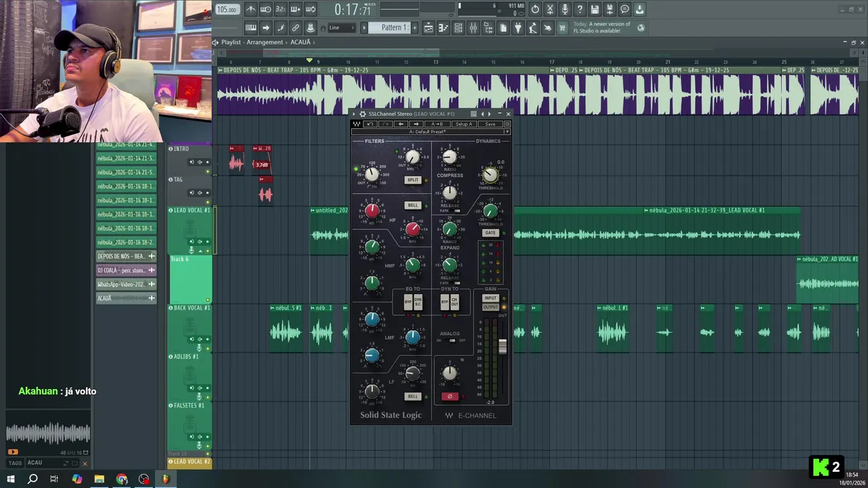Click the ACAUÃ breadcrumb in playlist title
The image size is (868, 488).
coord(300,42)
